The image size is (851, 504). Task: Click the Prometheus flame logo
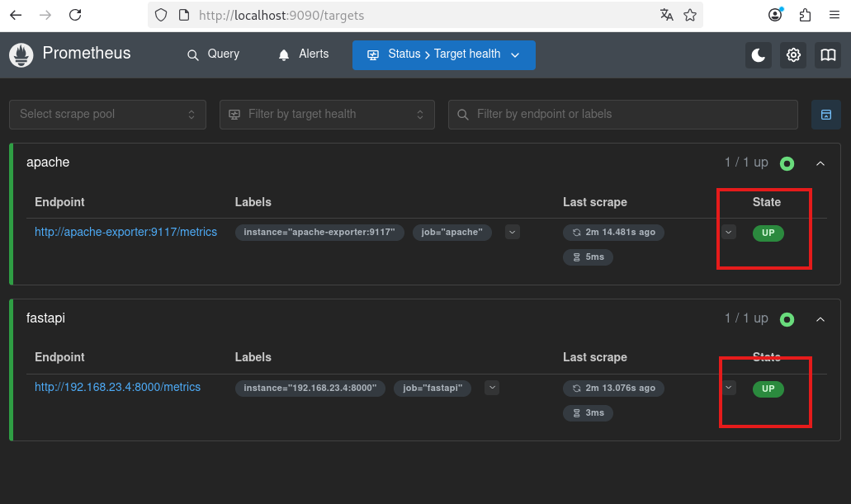pyautogui.click(x=21, y=55)
